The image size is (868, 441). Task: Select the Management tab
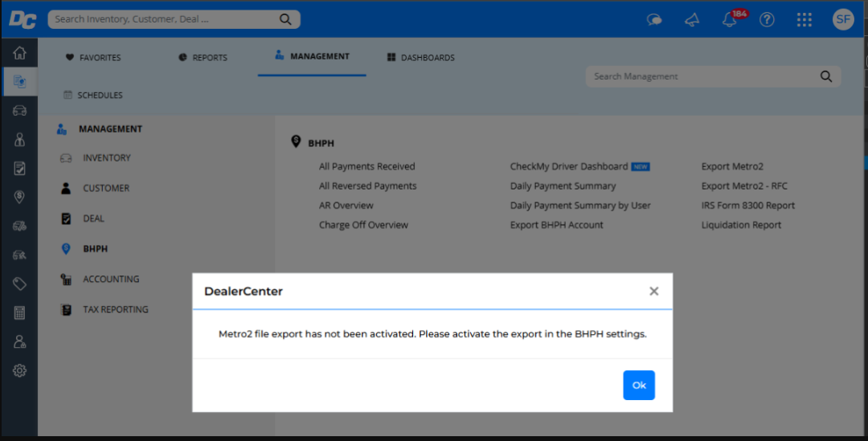[x=312, y=56]
